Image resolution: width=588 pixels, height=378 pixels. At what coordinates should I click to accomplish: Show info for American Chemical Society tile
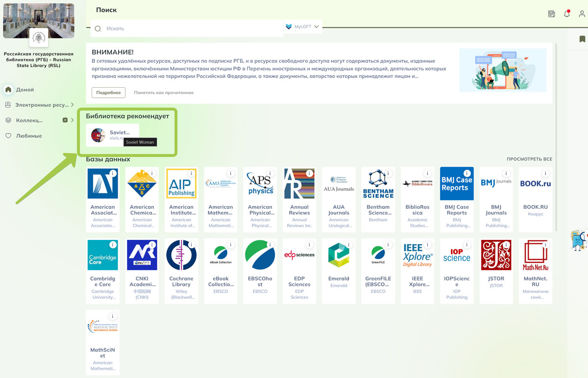[152, 173]
